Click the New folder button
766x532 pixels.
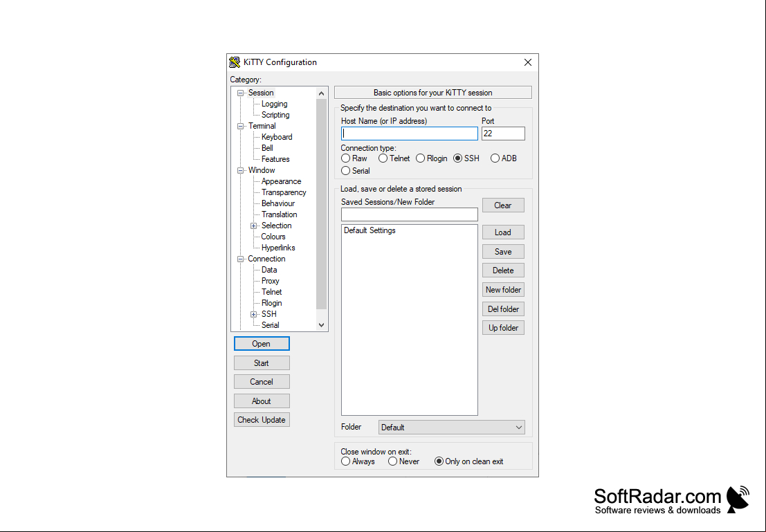pos(503,290)
